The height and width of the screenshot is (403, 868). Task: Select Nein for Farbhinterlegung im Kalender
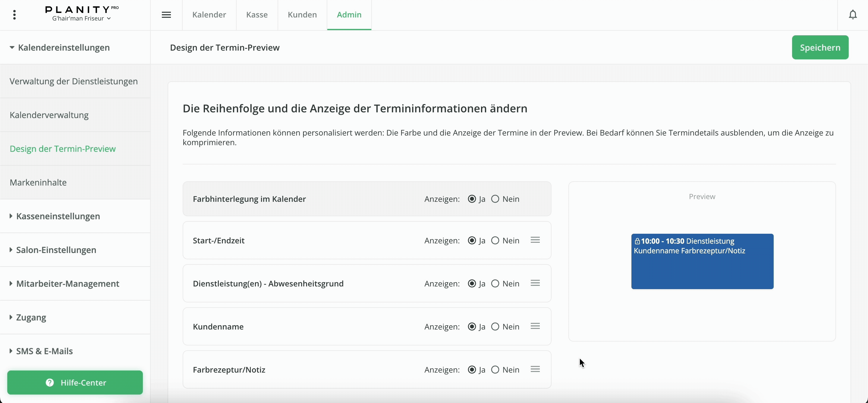pyautogui.click(x=495, y=199)
